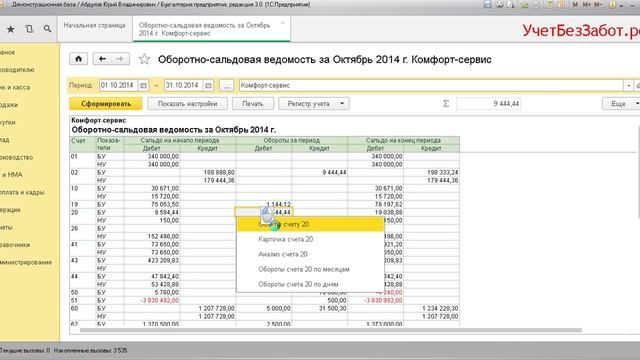Choose Обороты счета 20 по дням
Viewport: 640px width, 360px height.
pos(311,284)
